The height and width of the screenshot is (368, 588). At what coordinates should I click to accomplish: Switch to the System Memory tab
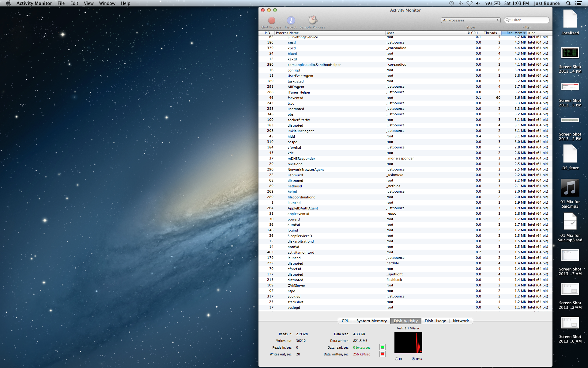click(371, 321)
